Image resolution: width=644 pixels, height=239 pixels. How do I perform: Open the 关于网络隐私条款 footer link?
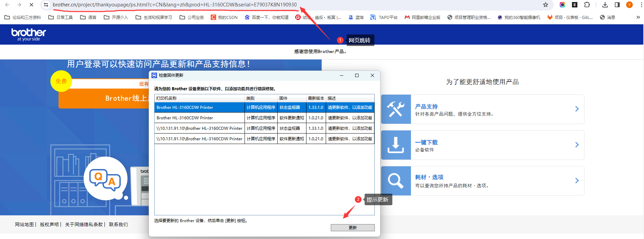[84, 224]
